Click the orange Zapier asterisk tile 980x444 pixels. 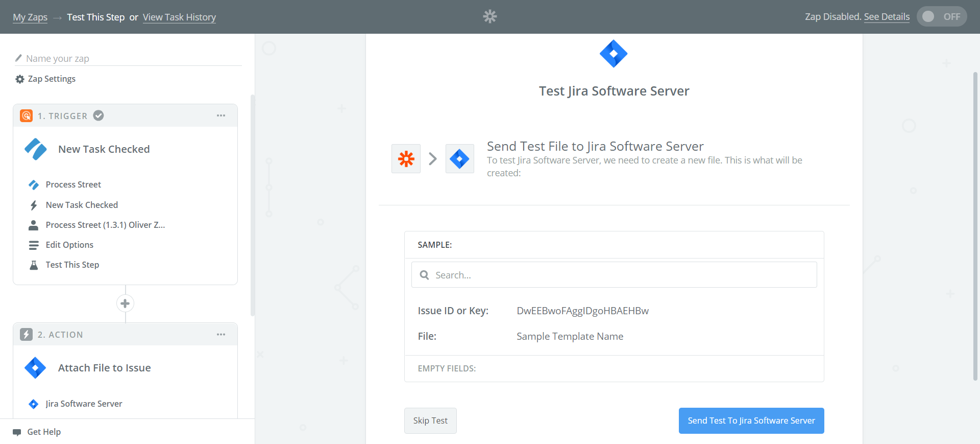pos(406,159)
